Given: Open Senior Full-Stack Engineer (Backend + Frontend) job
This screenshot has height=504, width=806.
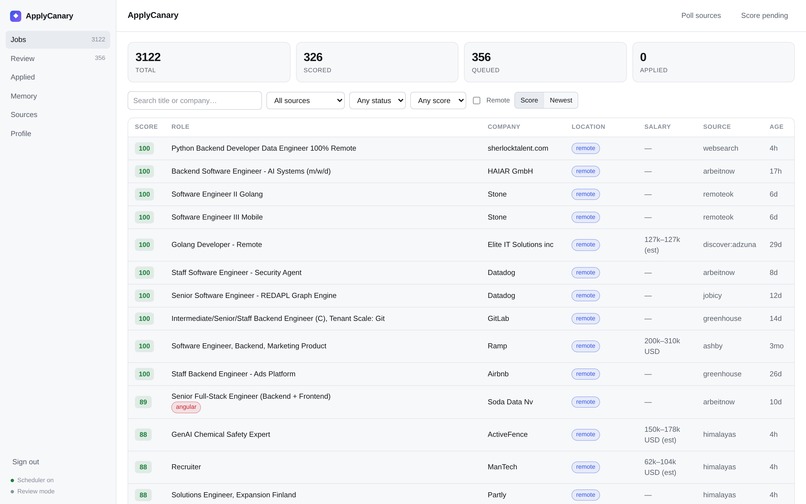Looking at the screenshot, I should pyautogui.click(x=251, y=396).
